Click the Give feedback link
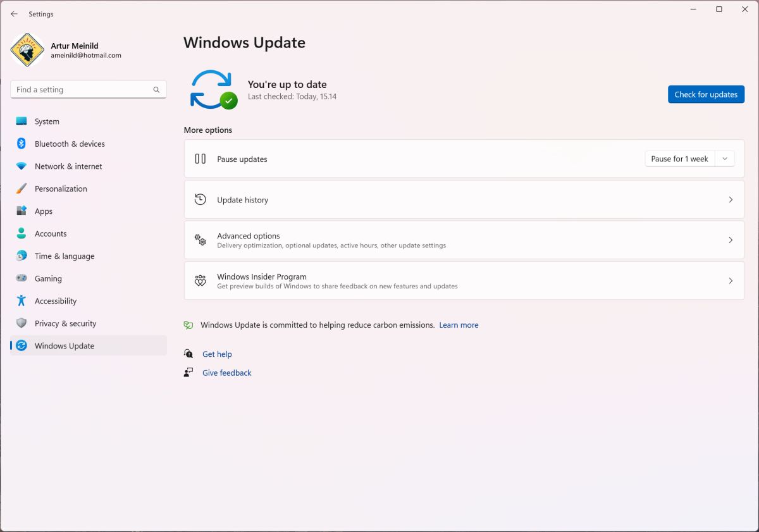The height and width of the screenshot is (532, 759). coord(226,373)
